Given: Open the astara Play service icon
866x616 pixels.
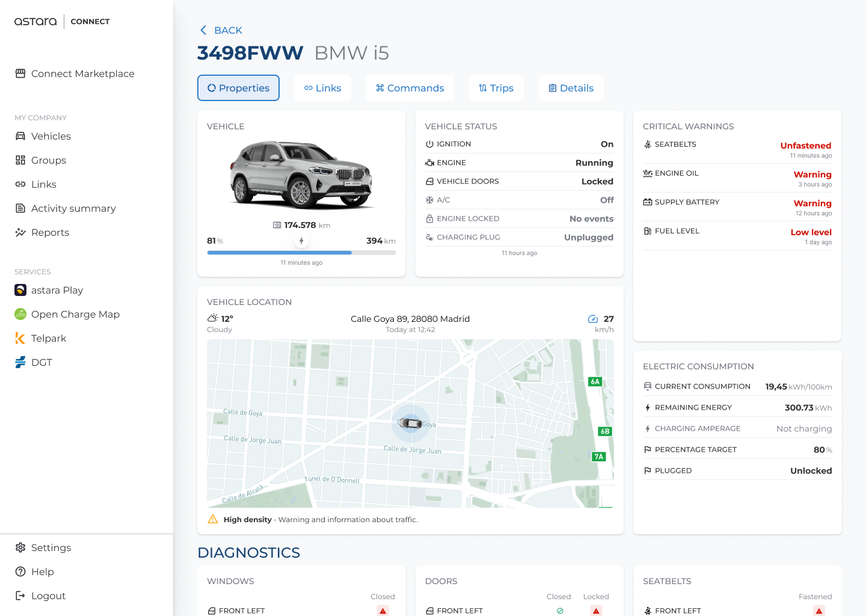Looking at the screenshot, I should pos(20,290).
